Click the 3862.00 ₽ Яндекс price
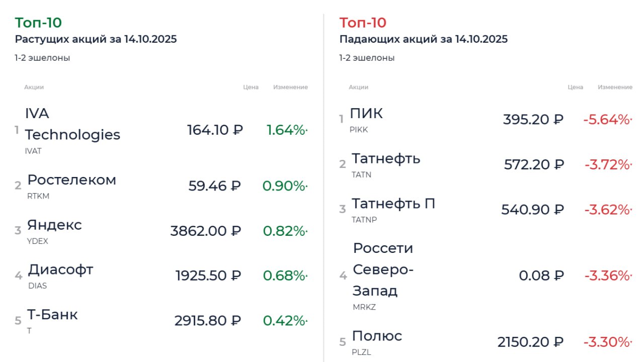The image size is (644, 362). click(206, 231)
